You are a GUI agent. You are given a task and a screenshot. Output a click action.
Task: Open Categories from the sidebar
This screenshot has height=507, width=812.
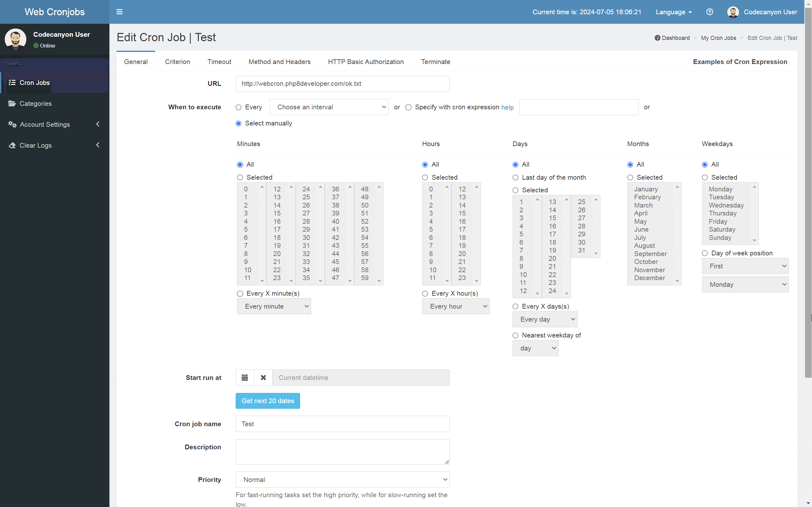36,103
